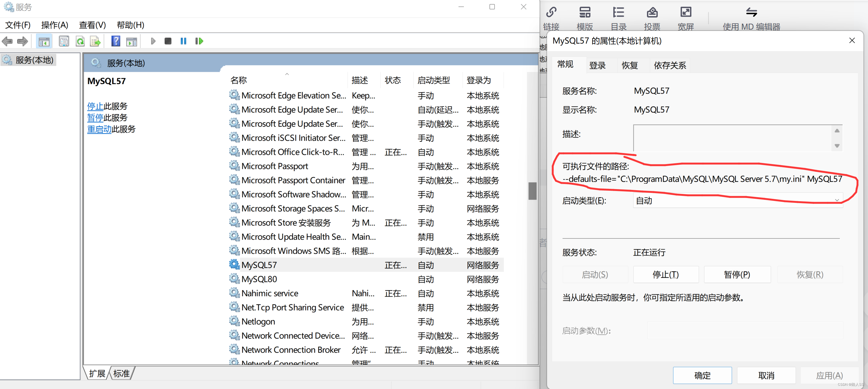Image resolution: width=868 pixels, height=389 pixels.
Task: Switch to 扩展 view tab
Action: tap(97, 373)
